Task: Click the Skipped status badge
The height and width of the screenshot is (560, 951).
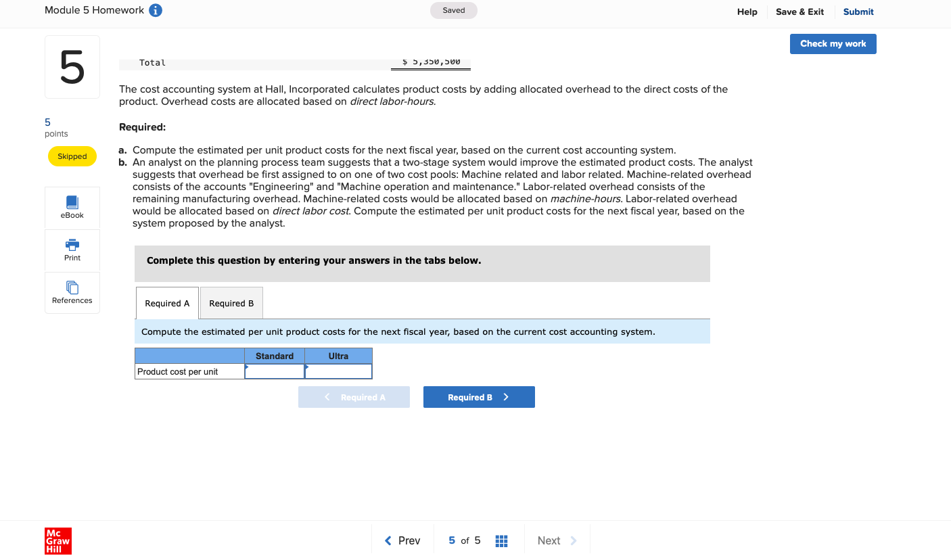Action: 72,156
